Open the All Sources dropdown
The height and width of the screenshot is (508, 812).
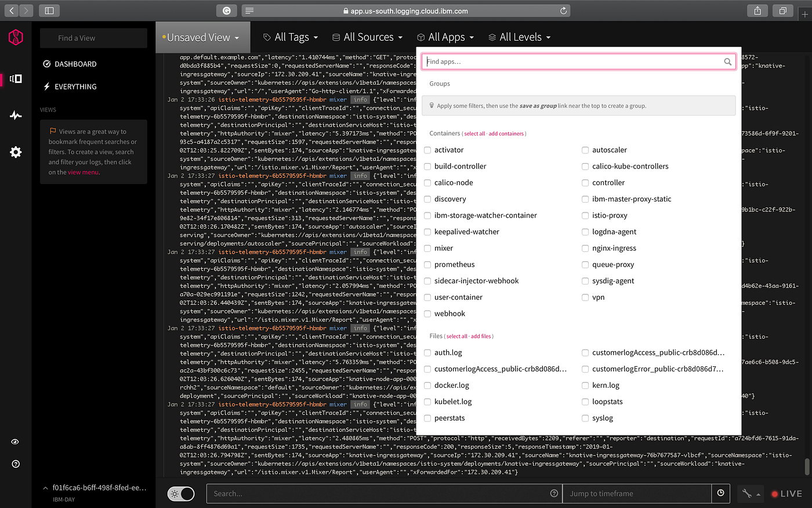point(367,37)
